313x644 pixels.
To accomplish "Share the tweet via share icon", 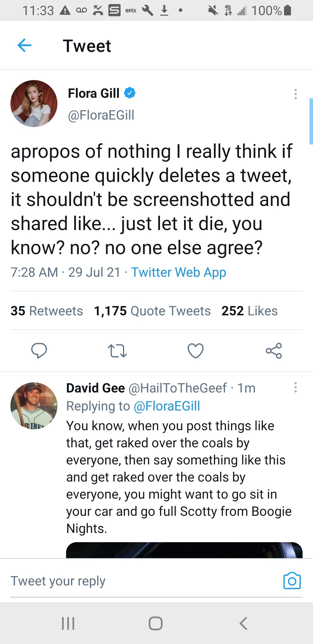I will pos(274,350).
